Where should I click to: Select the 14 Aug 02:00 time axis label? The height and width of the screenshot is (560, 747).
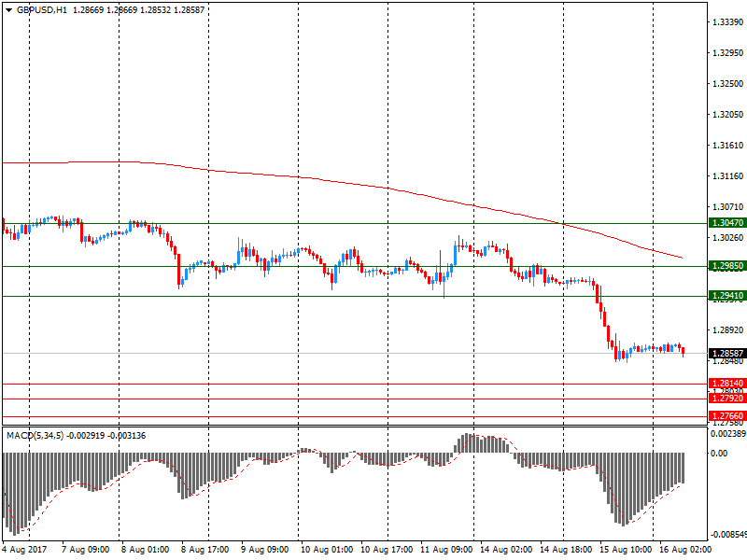pyautogui.click(x=506, y=550)
